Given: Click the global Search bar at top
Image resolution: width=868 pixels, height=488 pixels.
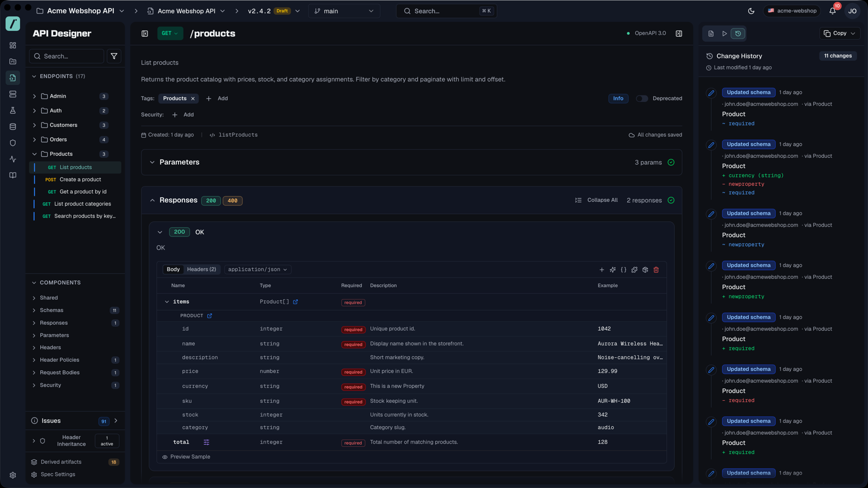Looking at the screenshot, I should (446, 11).
